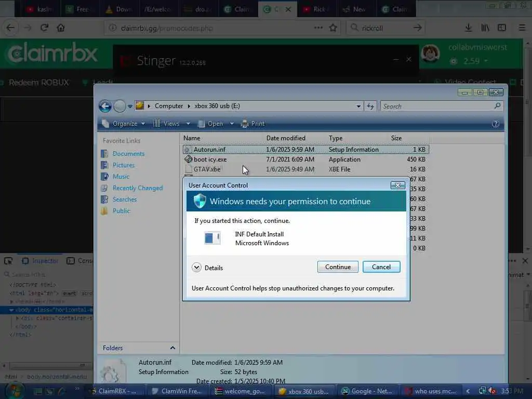This screenshot has width=532, height=399.
Task: Open the Firefox hamburger menu
Action: 522,28
